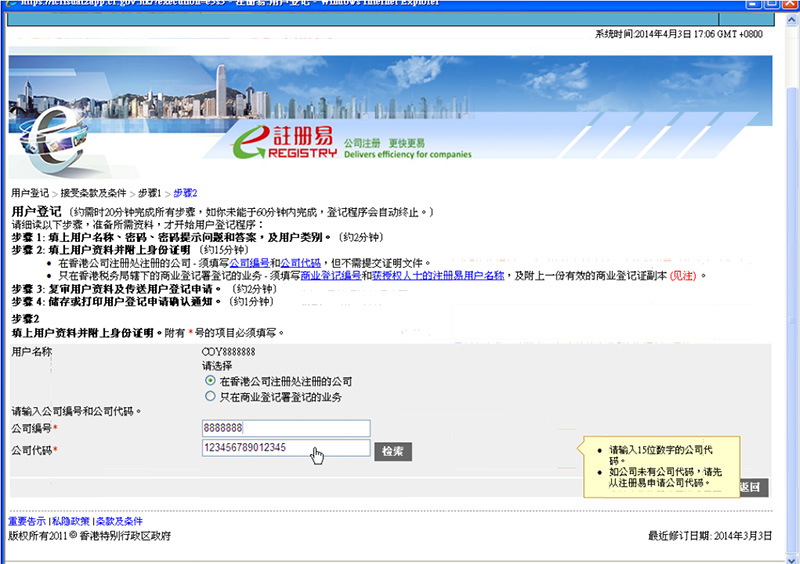Open the 条款及条件 footer link
Image resolution: width=800 pixels, height=564 pixels.
click(x=119, y=522)
